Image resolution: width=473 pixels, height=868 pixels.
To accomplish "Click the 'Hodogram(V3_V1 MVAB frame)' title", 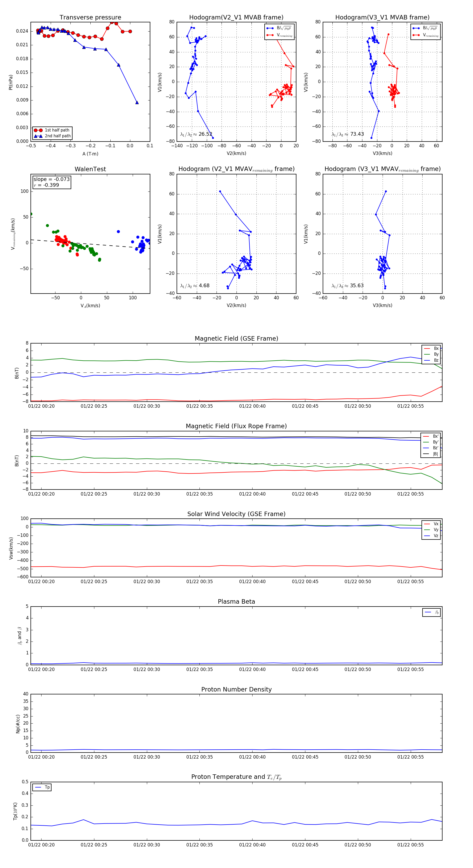I will [382, 17].
